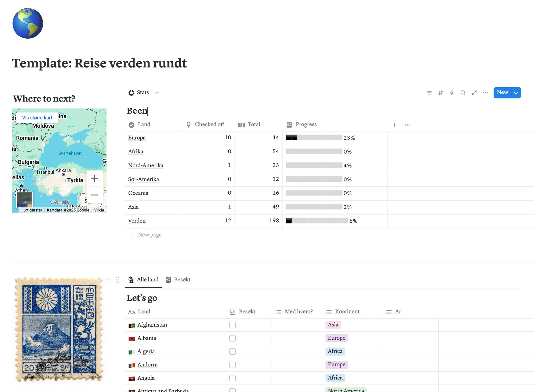The image size is (546, 392).
Task: Add a new property with the plus icon
Action: (x=394, y=125)
